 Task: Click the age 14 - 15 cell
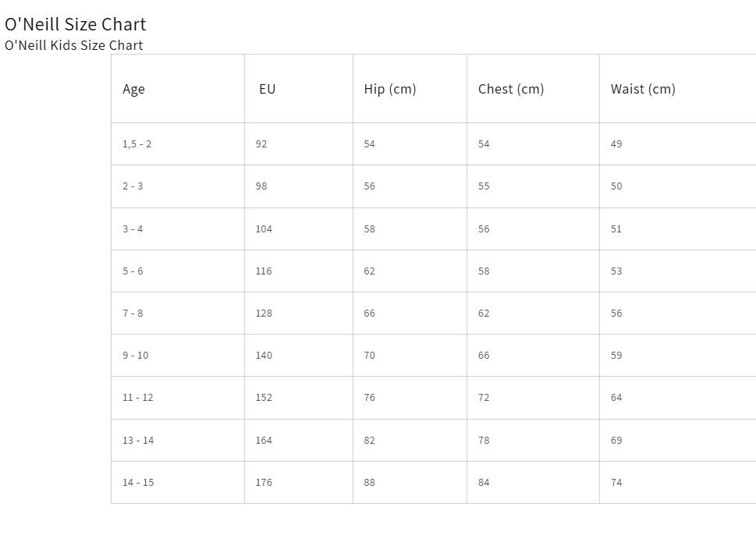point(178,483)
